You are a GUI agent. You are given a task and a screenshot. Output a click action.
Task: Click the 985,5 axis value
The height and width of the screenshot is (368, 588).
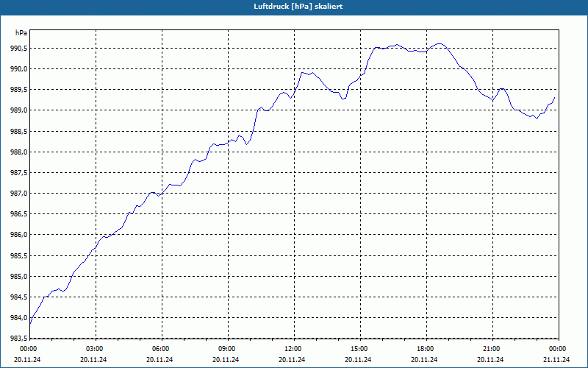pos(18,255)
